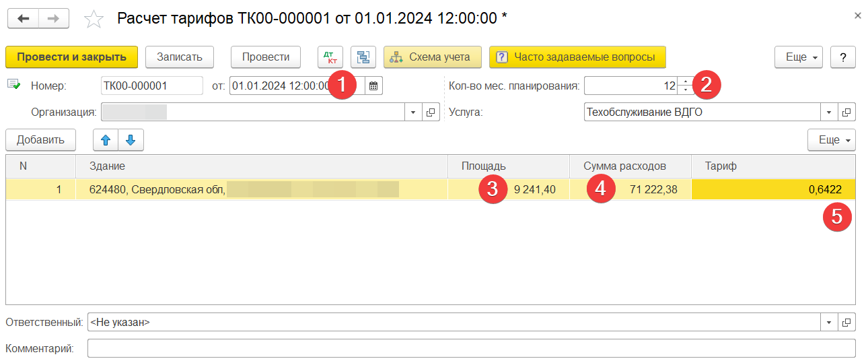
Task: Open help with the ? button
Action: click(x=843, y=57)
